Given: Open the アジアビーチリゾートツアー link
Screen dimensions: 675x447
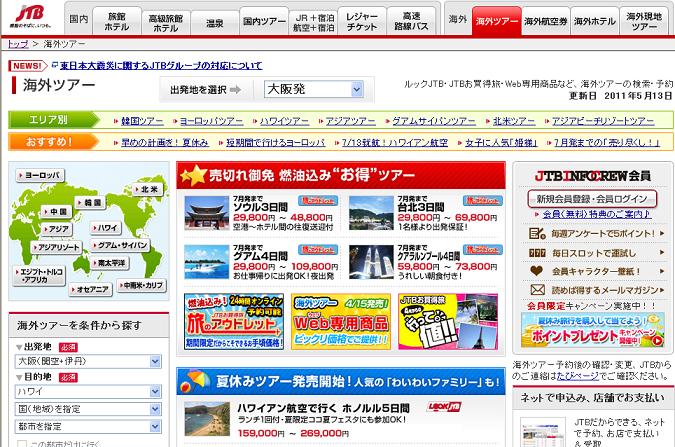Looking at the screenshot, I should [603, 121].
